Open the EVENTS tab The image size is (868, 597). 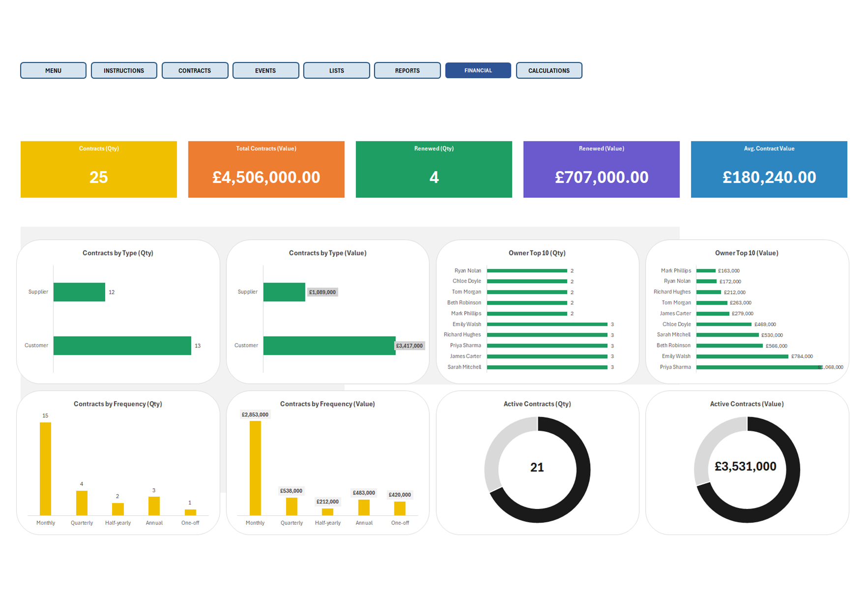point(266,70)
